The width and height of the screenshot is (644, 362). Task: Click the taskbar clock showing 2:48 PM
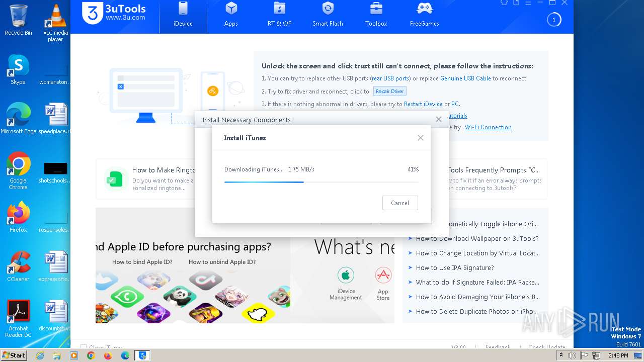click(618, 355)
